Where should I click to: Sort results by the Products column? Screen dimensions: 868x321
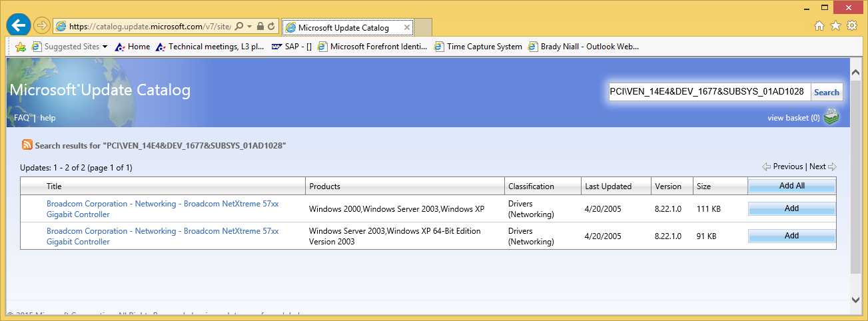tap(324, 186)
